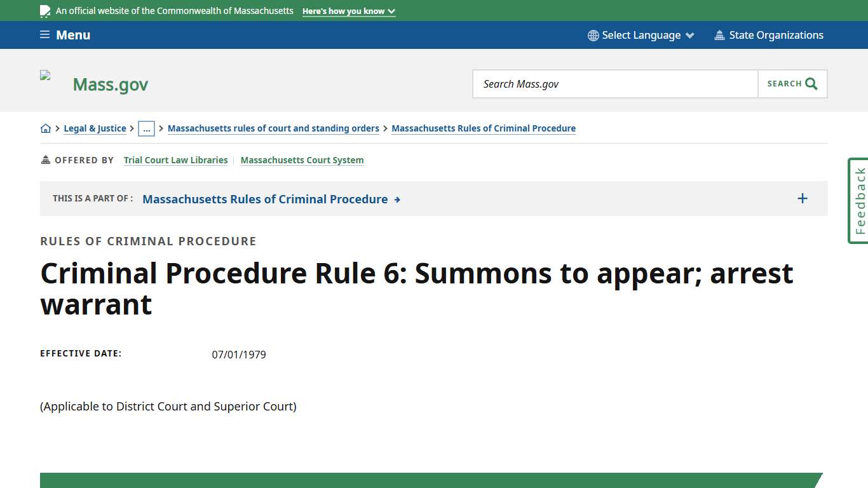Expand the plus sign on the part-of banner
The height and width of the screenshot is (488, 868).
click(x=802, y=198)
